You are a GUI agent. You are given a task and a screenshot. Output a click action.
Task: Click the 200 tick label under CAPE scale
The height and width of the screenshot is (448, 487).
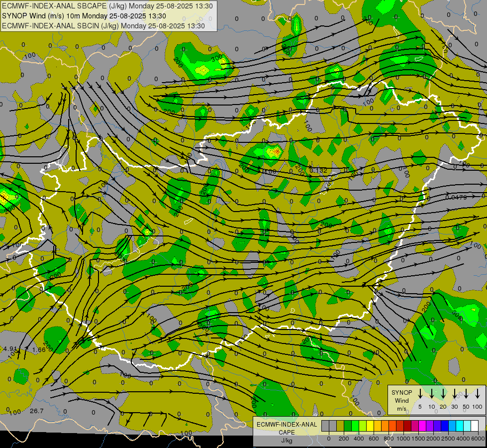(x=344, y=439)
